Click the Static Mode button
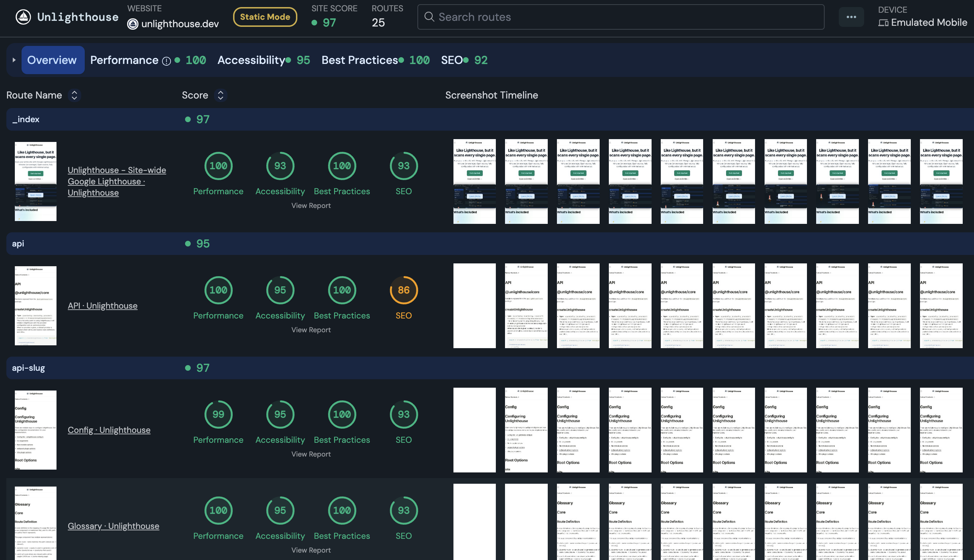 click(265, 17)
